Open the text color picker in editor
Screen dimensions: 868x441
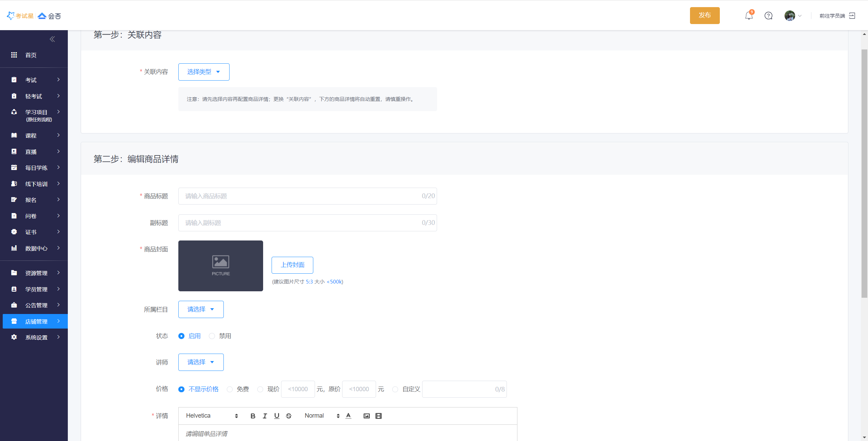click(348, 416)
